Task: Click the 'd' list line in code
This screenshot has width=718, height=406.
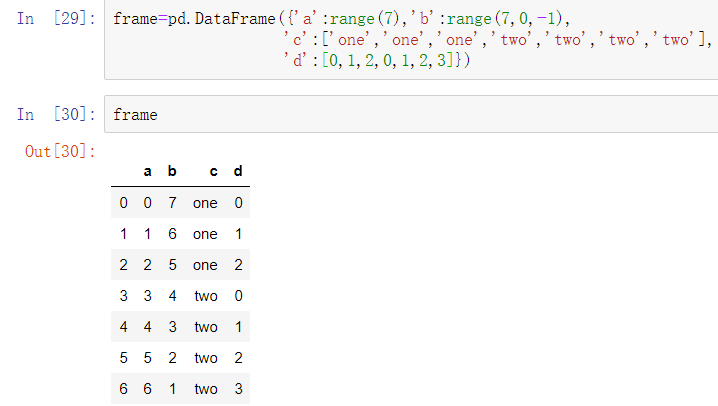Action: 376,60
